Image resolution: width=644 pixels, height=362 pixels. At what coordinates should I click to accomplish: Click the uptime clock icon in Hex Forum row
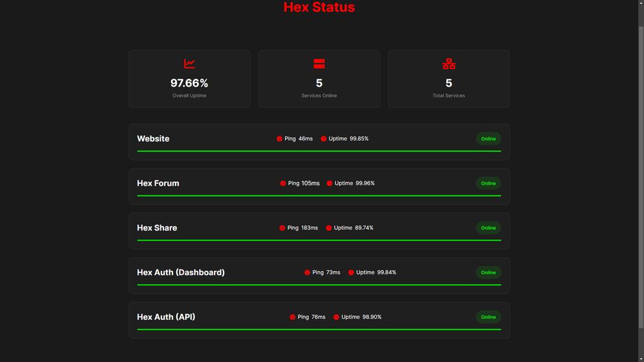(329, 183)
